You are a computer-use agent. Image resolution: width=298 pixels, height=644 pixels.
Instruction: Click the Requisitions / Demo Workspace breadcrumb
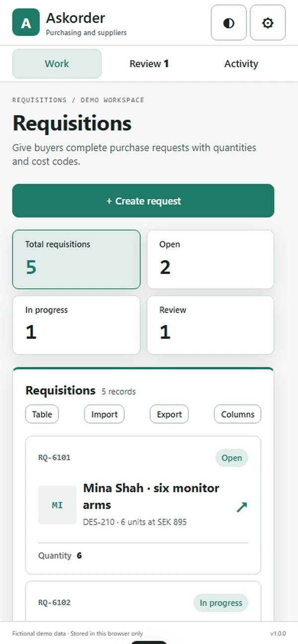tap(78, 100)
